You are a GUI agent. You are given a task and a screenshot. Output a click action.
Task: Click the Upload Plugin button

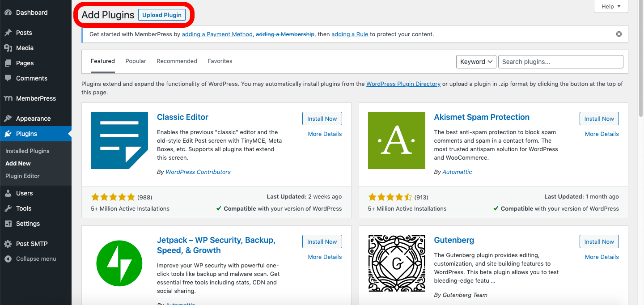pyautogui.click(x=162, y=15)
